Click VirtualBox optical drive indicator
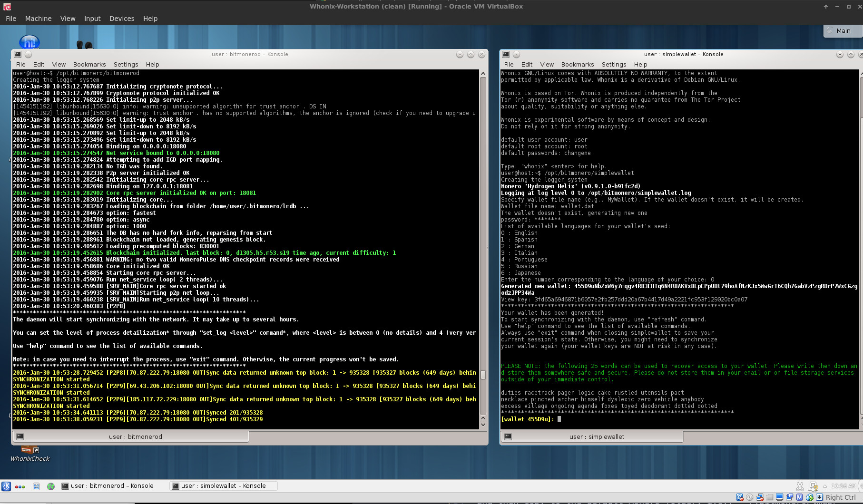This screenshot has height=504, width=863. point(750,497)
